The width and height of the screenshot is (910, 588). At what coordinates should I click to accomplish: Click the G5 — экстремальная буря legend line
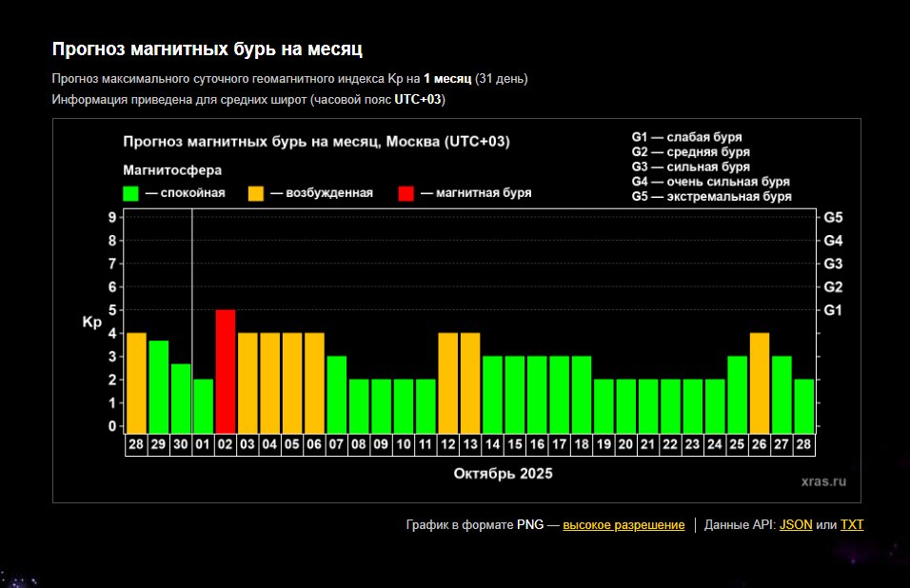click(711, 197)
